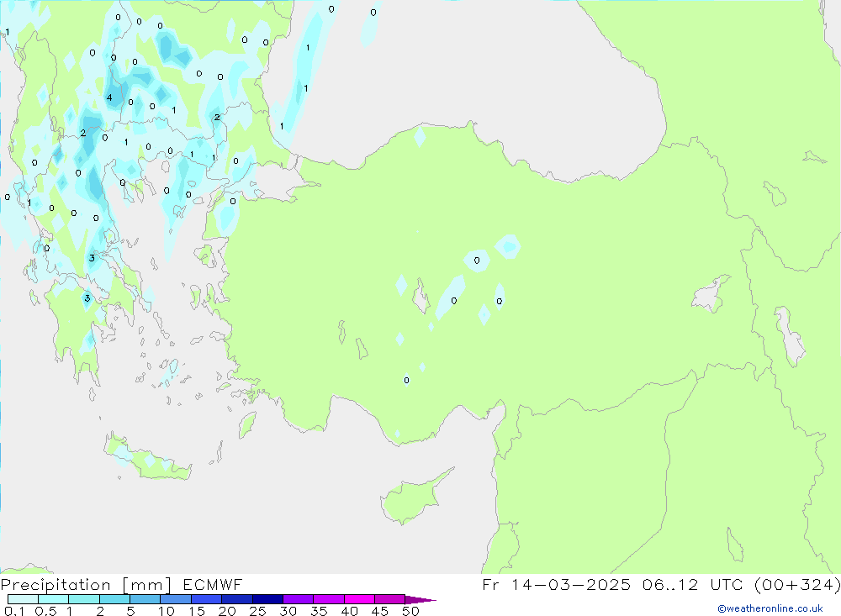Pick the 15–20 mm legend swatch
The image size is (841, 616).
[207, 599]
